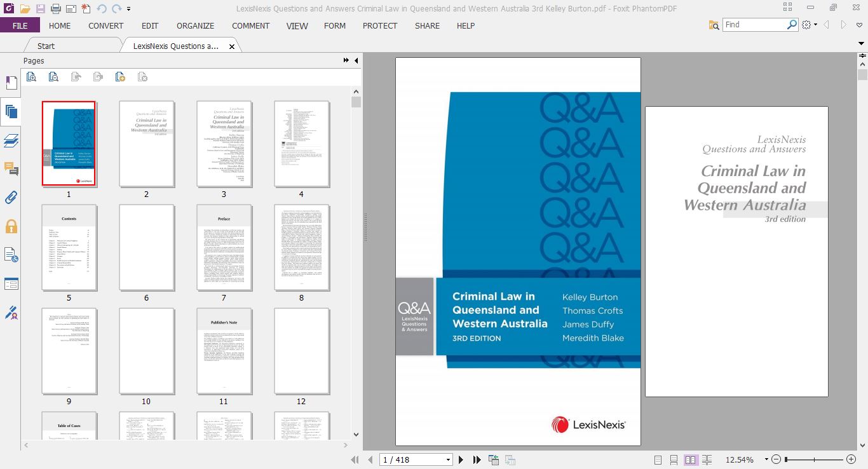Open the HOME ribbon tab
868x469 pixels.
coord(60,25)
